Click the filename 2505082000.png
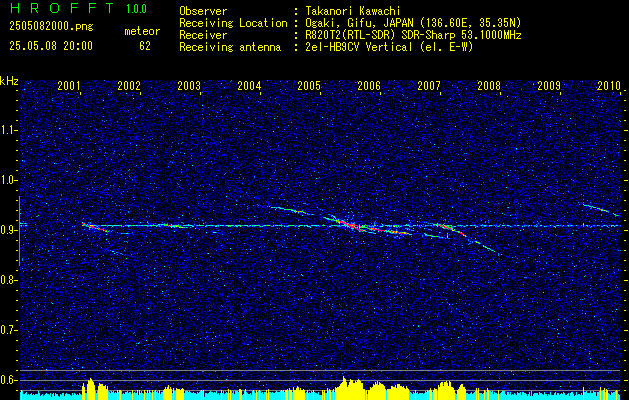Screen dimensions: 629x400 click(51, 27)
